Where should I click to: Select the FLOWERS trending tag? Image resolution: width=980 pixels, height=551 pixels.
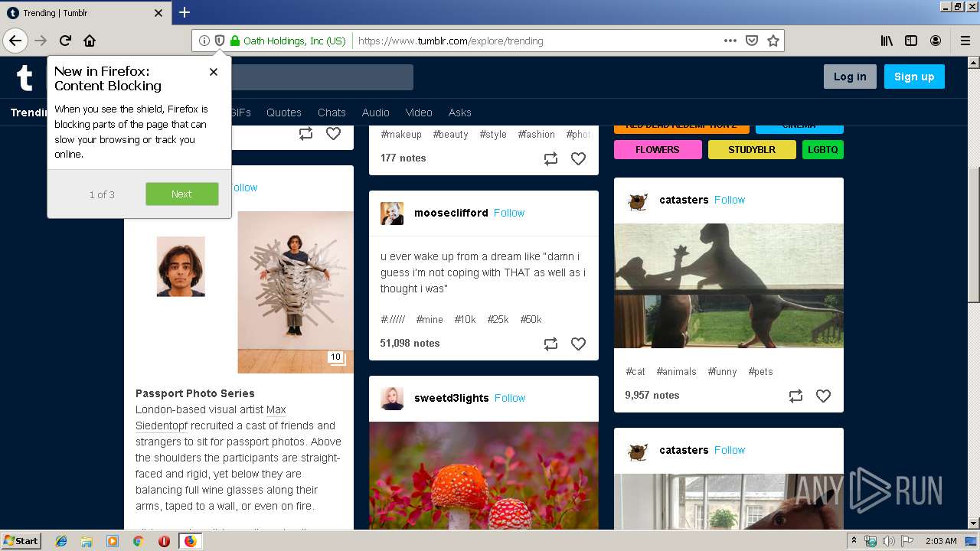pos(658,149)
